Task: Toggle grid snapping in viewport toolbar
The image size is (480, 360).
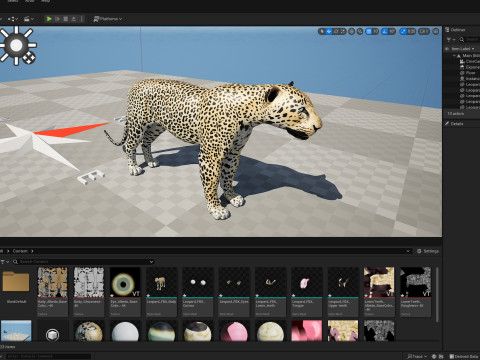Action: click(369, 31)
